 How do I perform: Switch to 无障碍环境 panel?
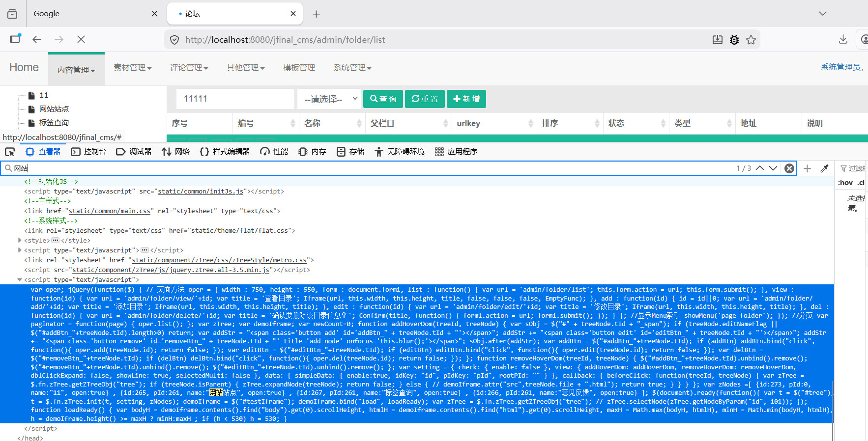click(x=399, y=152)
